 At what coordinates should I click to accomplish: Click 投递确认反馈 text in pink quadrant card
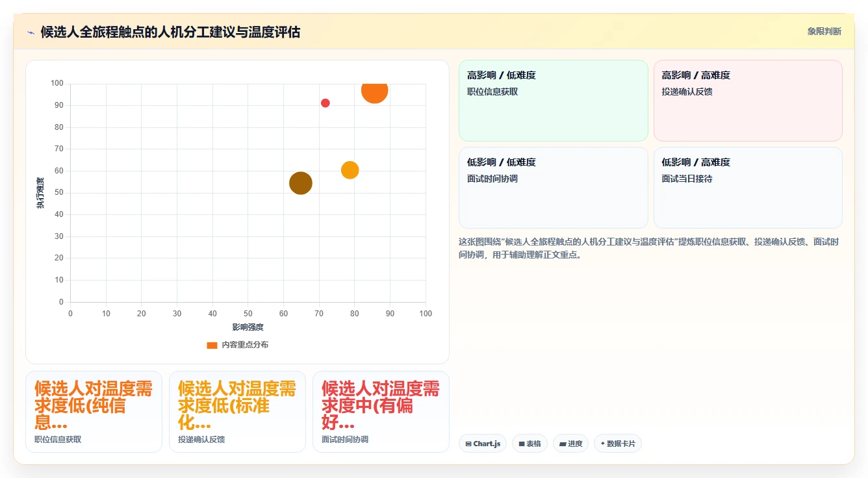click(x=687, y=92)
